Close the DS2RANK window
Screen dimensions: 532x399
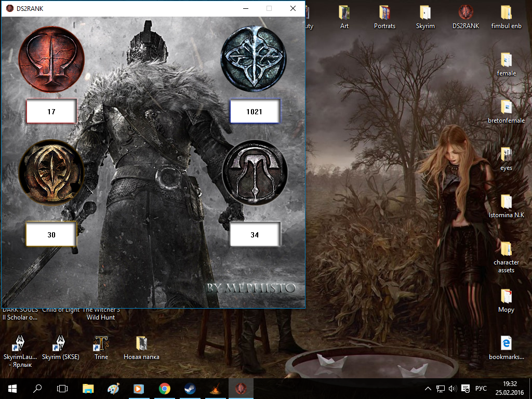(x=293, y=8)
